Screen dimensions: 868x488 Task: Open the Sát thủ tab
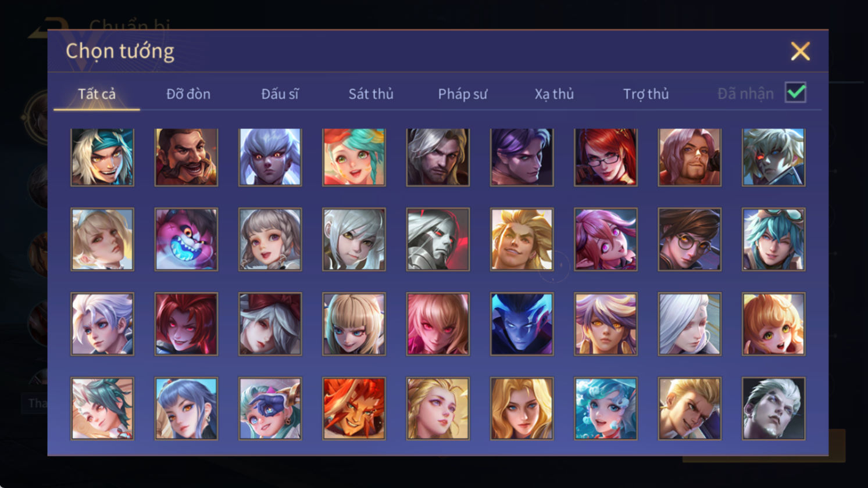tap(371, 94)
